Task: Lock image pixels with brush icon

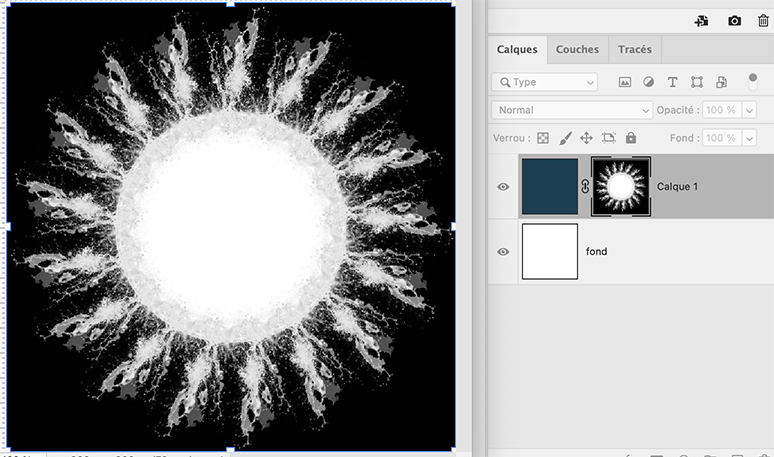Action: (565, 138)
